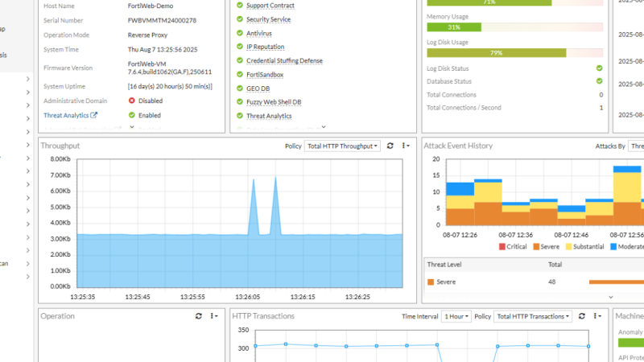Click Database Status check icon
Viewport: 644px width, 362px height.
599,81
